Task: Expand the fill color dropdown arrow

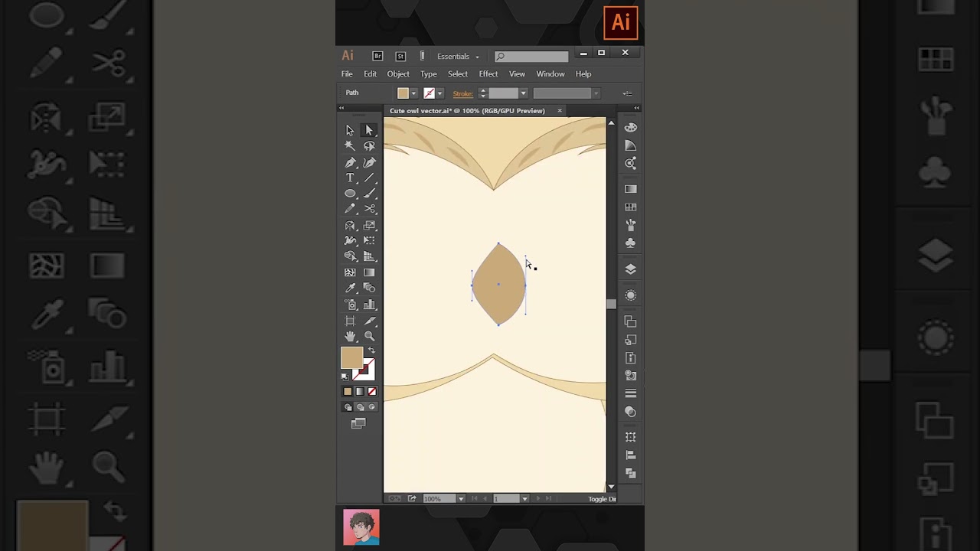Action: pyautogui.click(x=413, y=93)
